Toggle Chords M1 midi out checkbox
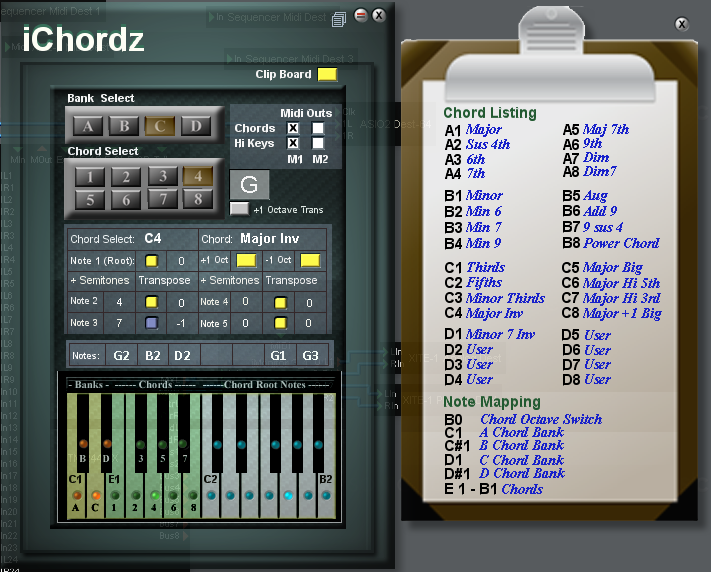This screenshot has height=572, width=711. tap(293, 129)
